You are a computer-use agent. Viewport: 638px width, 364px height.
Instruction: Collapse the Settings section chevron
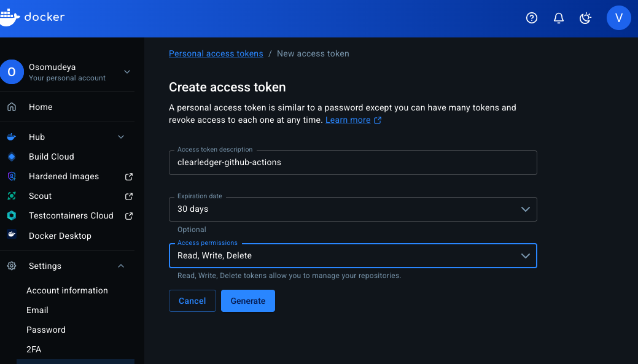tap(121, 266)
